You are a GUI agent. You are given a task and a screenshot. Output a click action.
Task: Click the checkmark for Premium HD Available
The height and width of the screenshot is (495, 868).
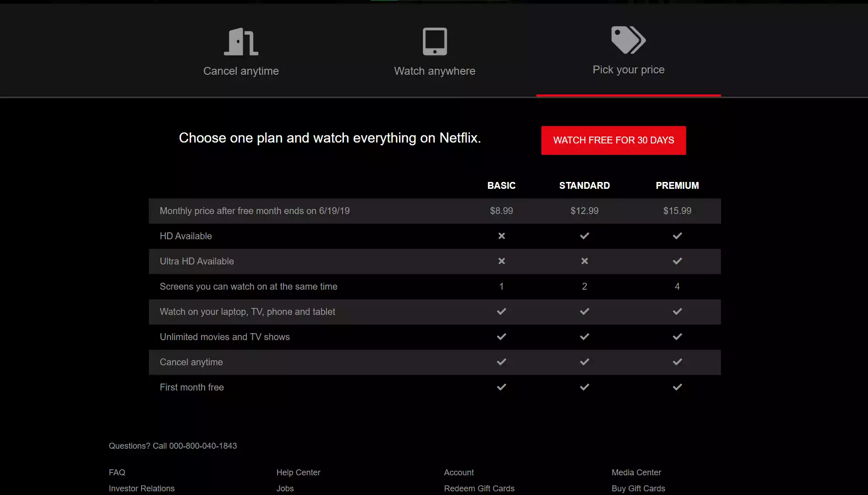(677, 236)
